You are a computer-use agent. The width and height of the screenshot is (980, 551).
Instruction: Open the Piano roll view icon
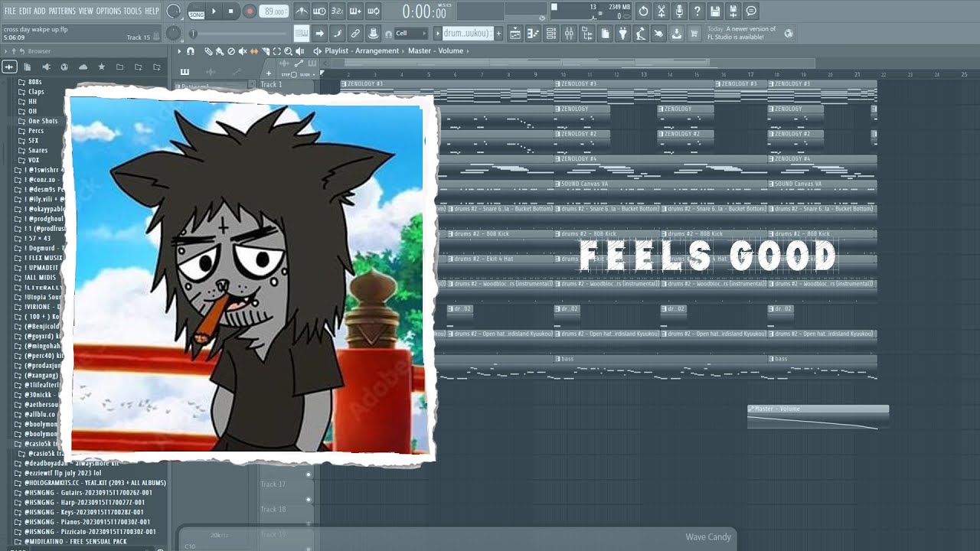tap(532, 34)
